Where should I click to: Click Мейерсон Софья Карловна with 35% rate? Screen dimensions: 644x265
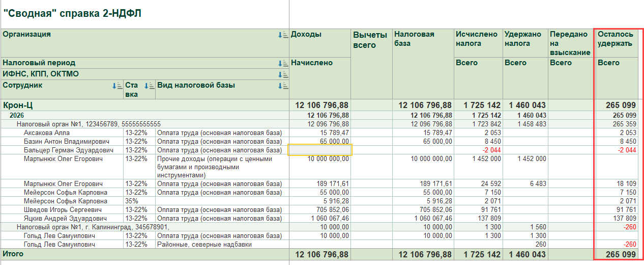[x=66, y=201]
